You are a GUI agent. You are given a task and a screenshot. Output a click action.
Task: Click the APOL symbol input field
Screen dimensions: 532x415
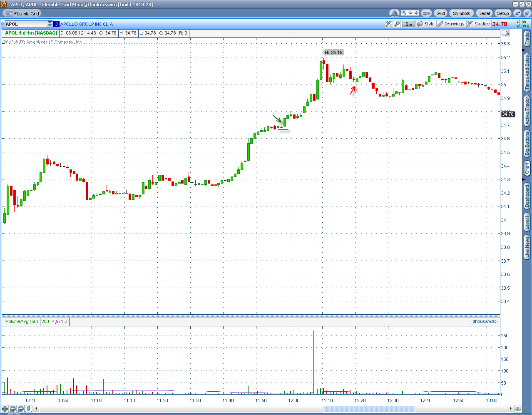coord(26,24)
